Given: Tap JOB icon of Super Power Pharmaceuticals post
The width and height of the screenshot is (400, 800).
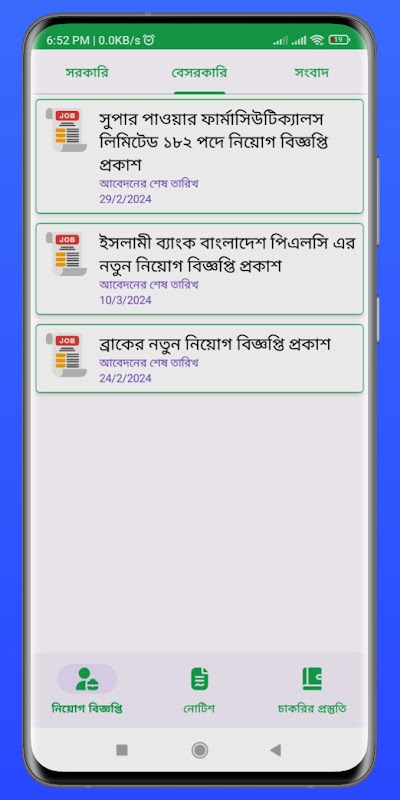Looking at the screenshot, I should pos(66,130).
